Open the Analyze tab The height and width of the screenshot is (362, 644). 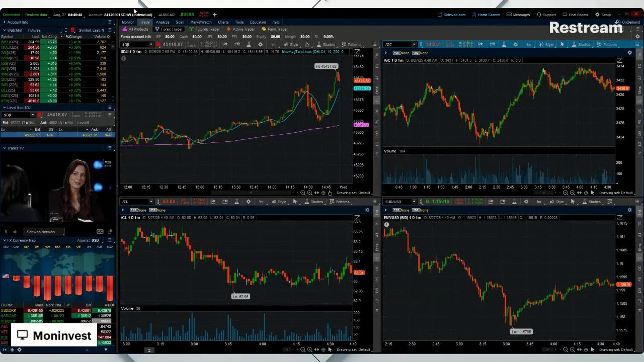coord(163,22)
